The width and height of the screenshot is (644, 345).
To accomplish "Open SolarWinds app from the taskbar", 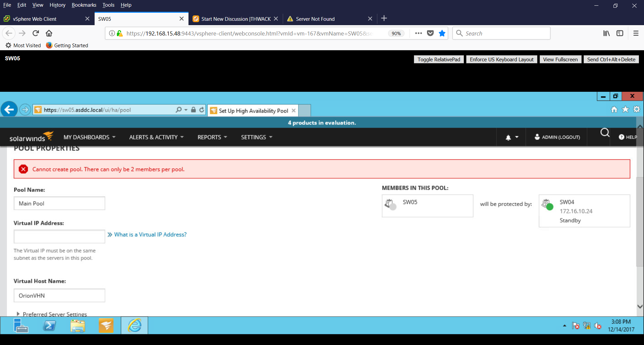I will 106,325.
